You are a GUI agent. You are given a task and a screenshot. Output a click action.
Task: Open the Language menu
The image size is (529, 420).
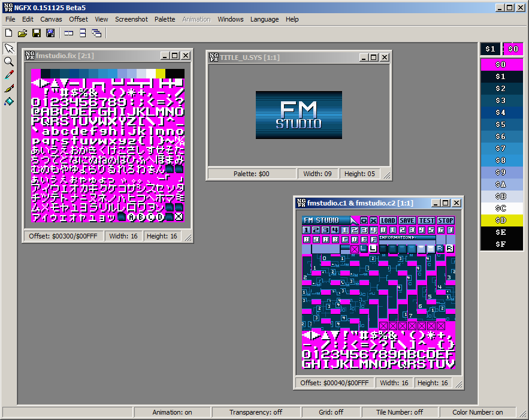(265, 19)
